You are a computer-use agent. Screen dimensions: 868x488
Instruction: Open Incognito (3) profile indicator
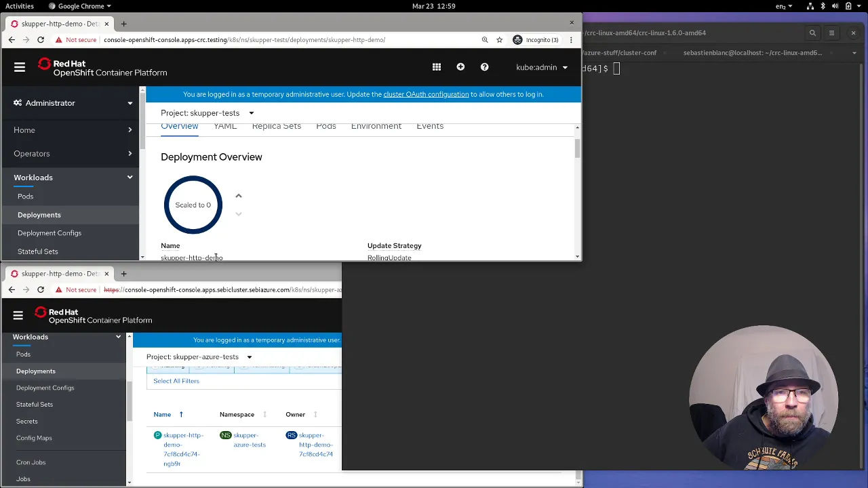click(x=536, y=40)
